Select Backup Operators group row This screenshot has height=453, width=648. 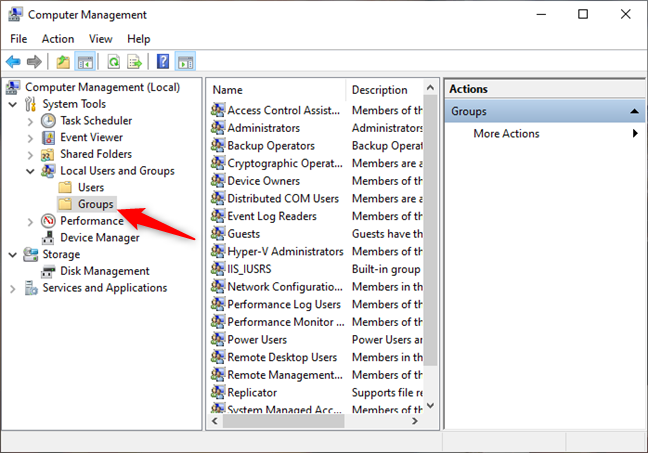pyautogui.click(x=317, y=145)
